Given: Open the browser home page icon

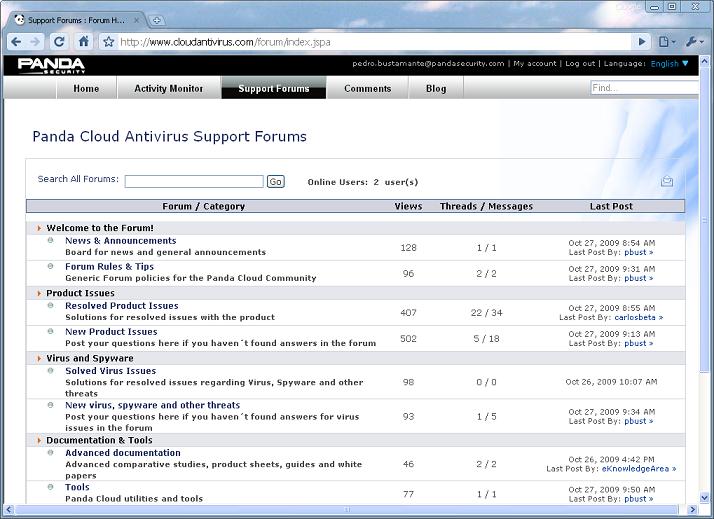Looking at the screenshot, I should tap(83, 41).
